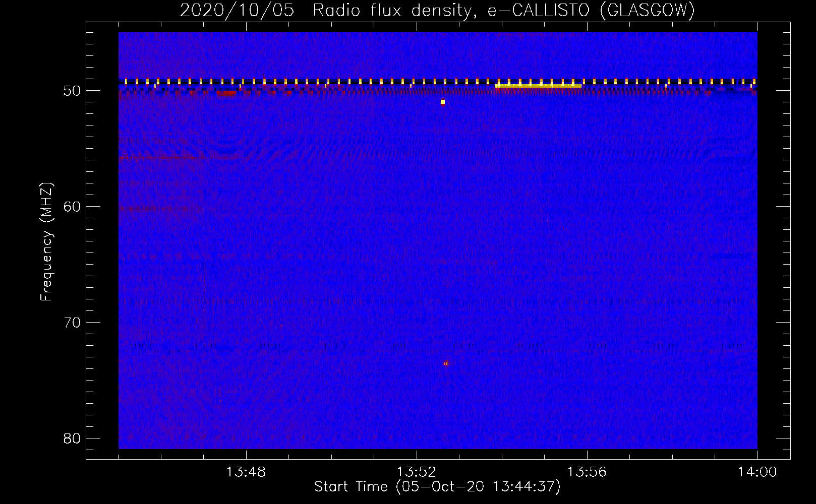This screenshot has height=504, width=816.
Task: Click the 50 frequency axis label
Action: pyautogui.click(x=72, y=91)
